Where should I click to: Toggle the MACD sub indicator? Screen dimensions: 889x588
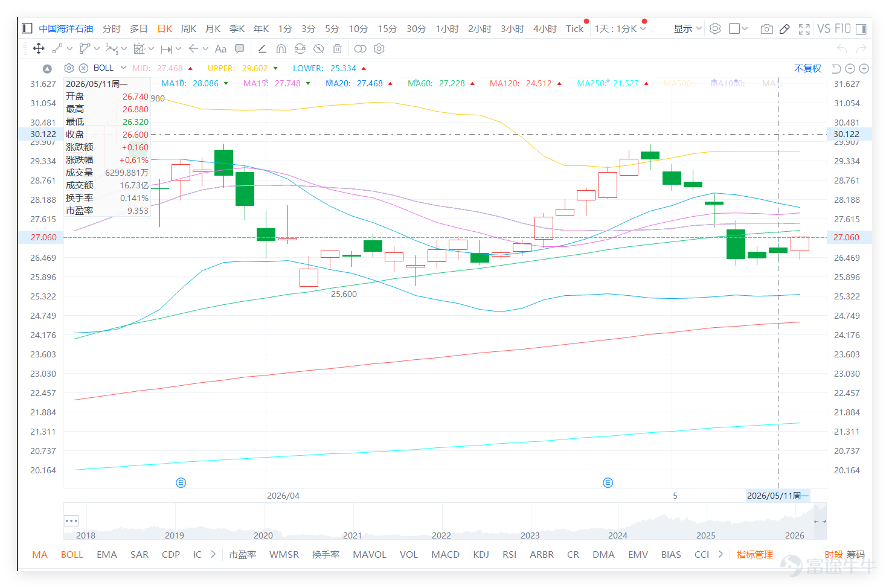pos(445,554)
